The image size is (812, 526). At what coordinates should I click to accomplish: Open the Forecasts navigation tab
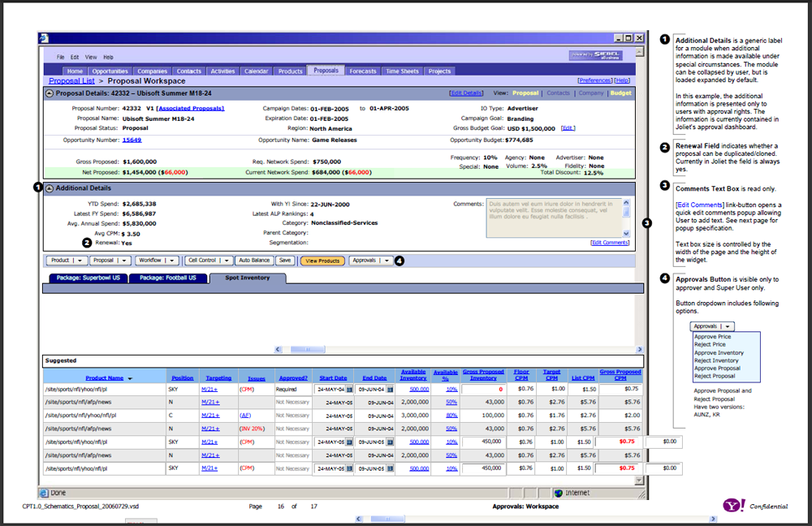[x=362, y=71]
